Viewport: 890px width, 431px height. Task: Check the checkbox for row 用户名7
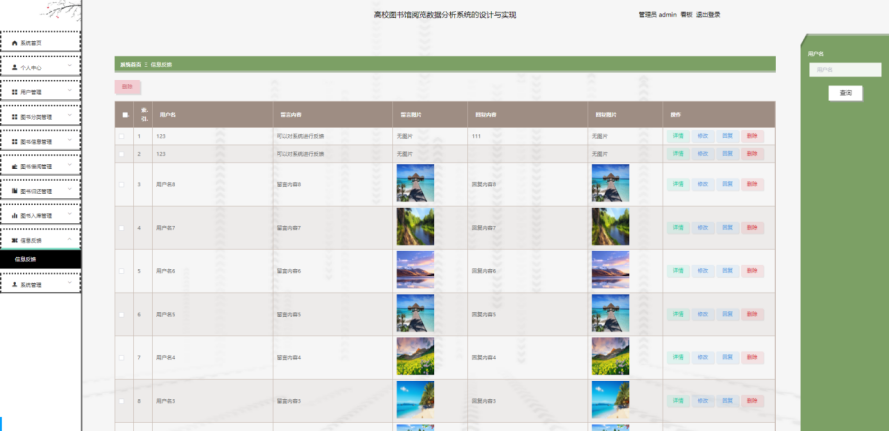121,228
